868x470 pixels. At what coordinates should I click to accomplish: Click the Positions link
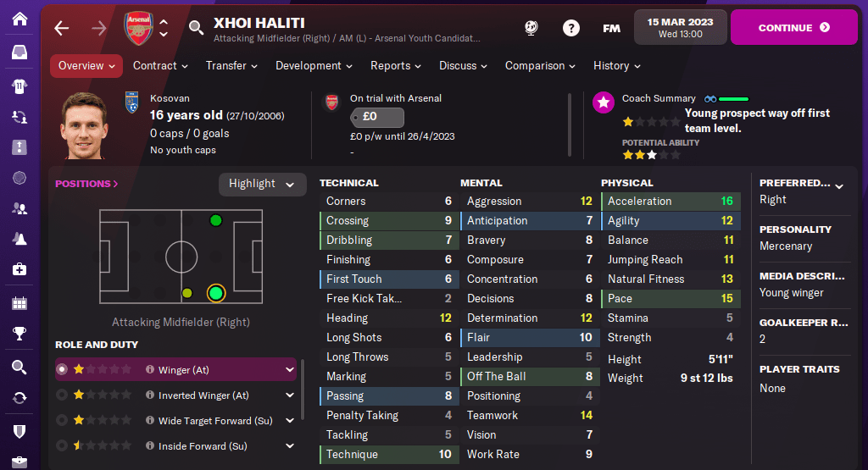pos(86,184)
